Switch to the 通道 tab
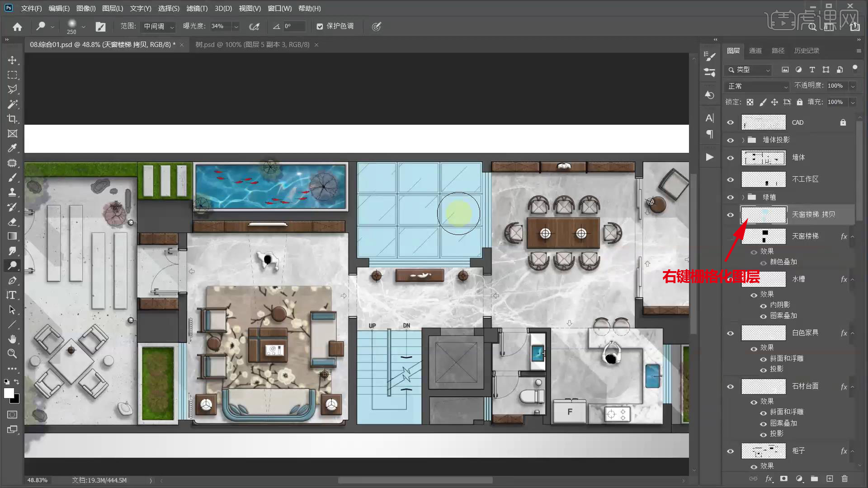The height and width of the screenshot is (488, 868). coord(755,51)
